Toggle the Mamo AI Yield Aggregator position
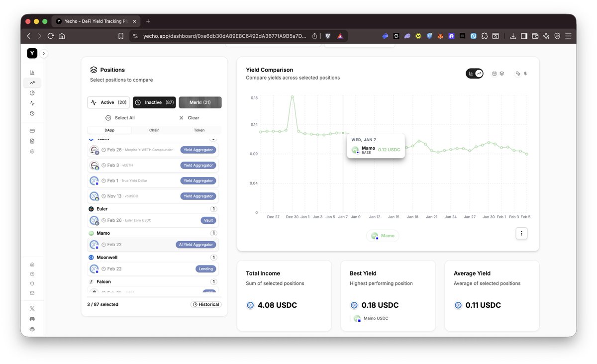 pos(153,245)
